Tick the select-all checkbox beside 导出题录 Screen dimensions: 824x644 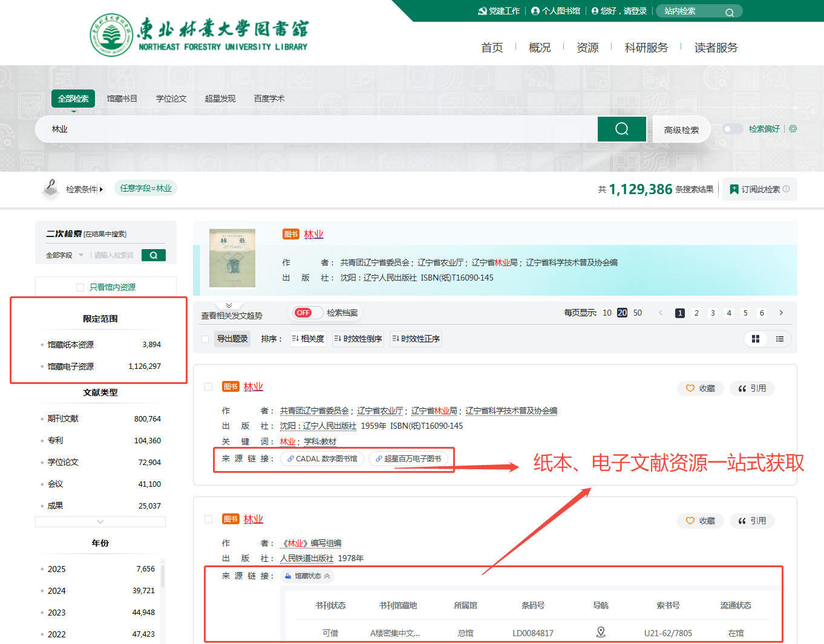pos(205,339)
